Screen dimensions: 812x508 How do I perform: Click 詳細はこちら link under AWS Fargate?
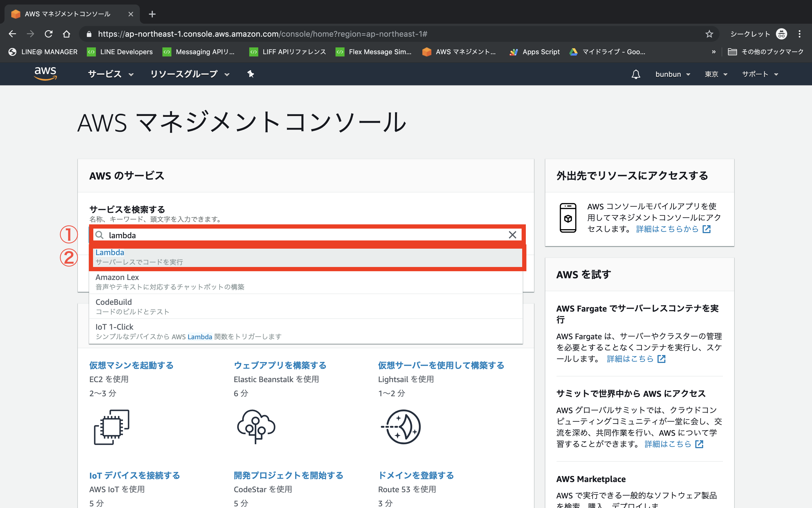pos(630,359)
